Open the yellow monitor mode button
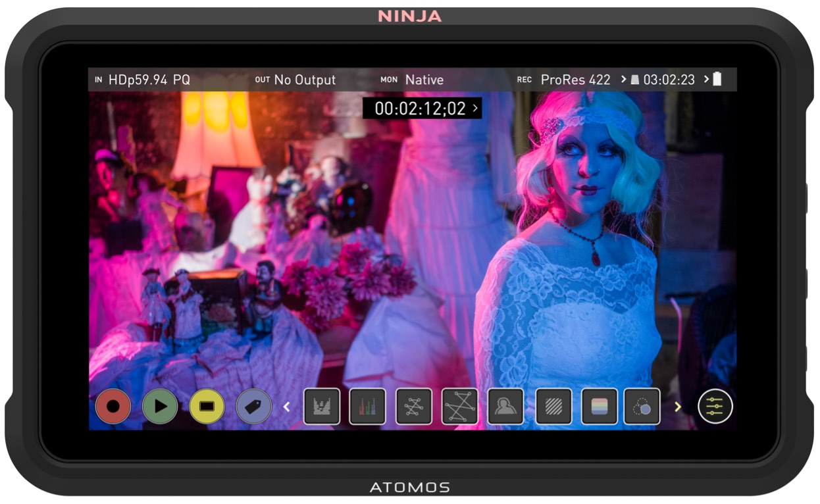The height and width of the screenshot is (504, 820). [x=207, y=407]
